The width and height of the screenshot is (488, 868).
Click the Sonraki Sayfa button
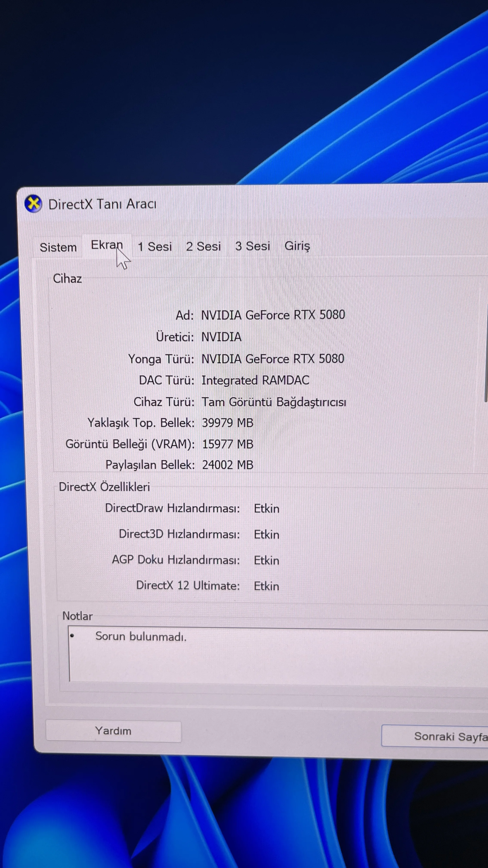click(x=438, y=736)
